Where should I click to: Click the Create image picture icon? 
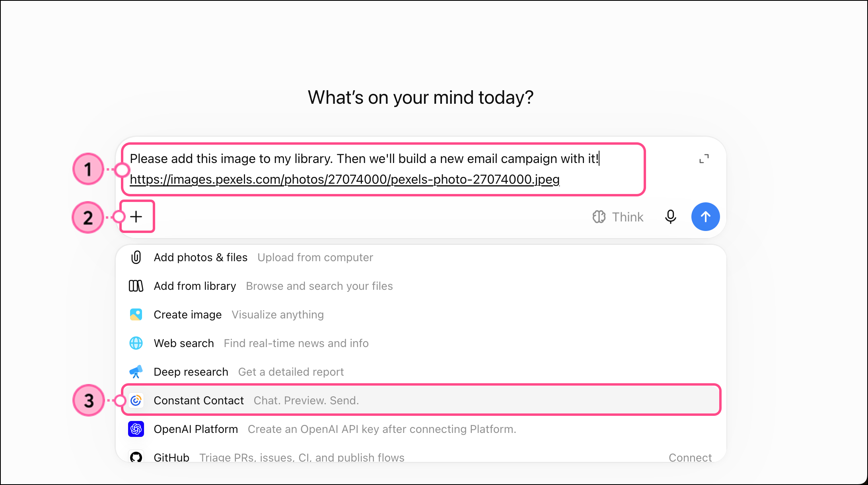coord(136,314)
